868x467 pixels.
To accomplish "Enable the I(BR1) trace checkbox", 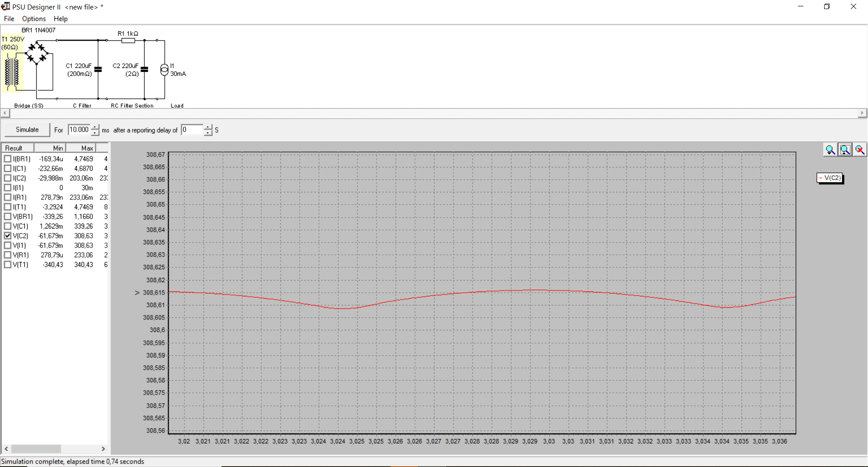I will [x=8, y=159].
